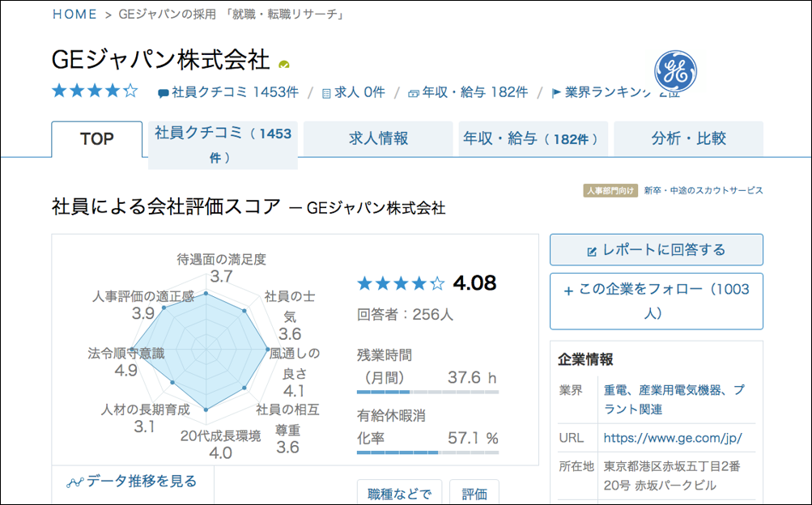Click the 企業情報 panel heading
Screen dimensions: 812x505
point(585,359)
